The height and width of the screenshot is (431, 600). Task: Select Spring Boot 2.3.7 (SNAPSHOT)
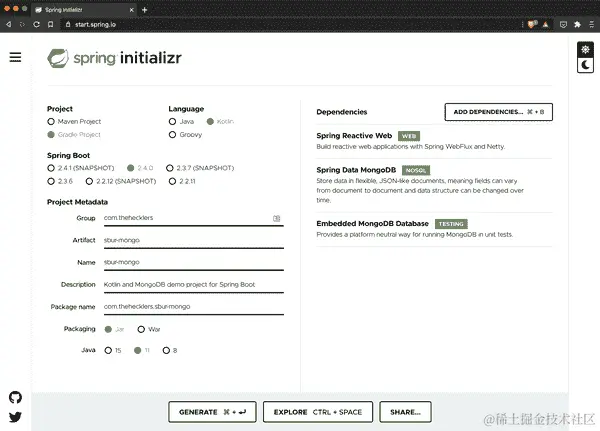point(170,168)
